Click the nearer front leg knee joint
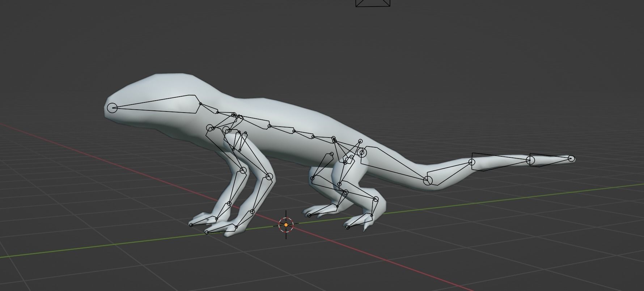 point(269,176)
